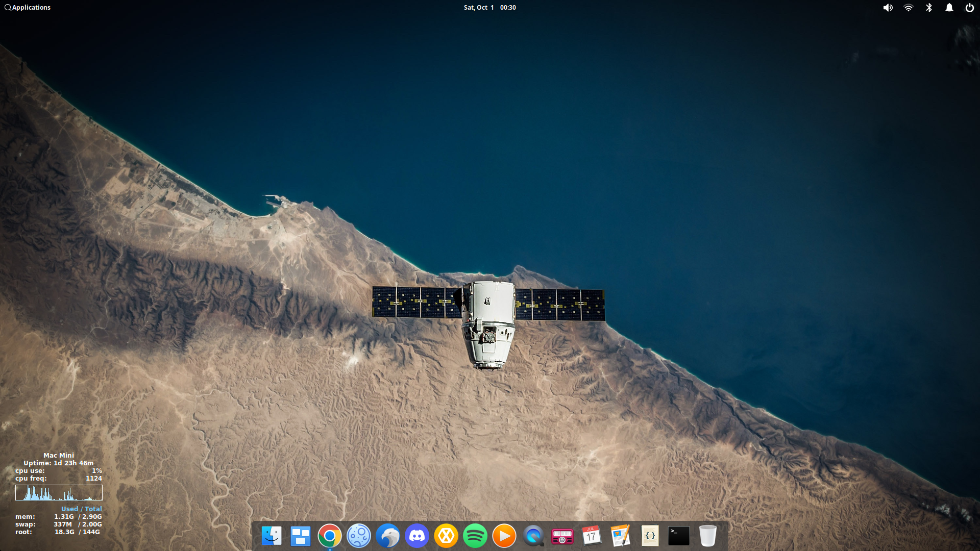Open the Wi-Fi network indicator
This screenshot has height=551, width=980.
tap(909, 8)
